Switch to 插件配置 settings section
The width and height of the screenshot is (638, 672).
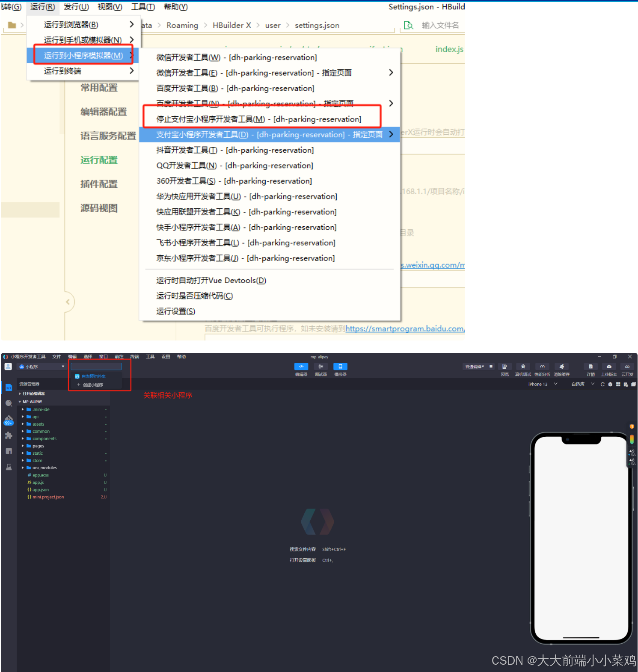(99, 184)
